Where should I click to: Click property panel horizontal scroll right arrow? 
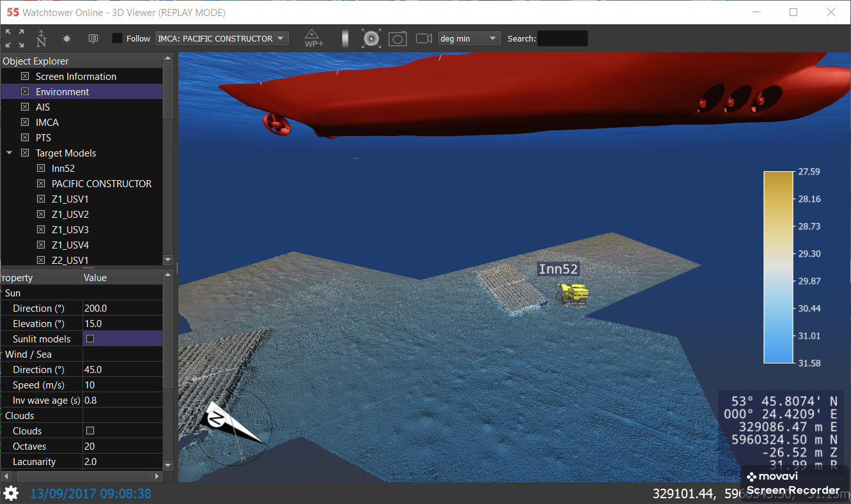(x=158, y=476)
